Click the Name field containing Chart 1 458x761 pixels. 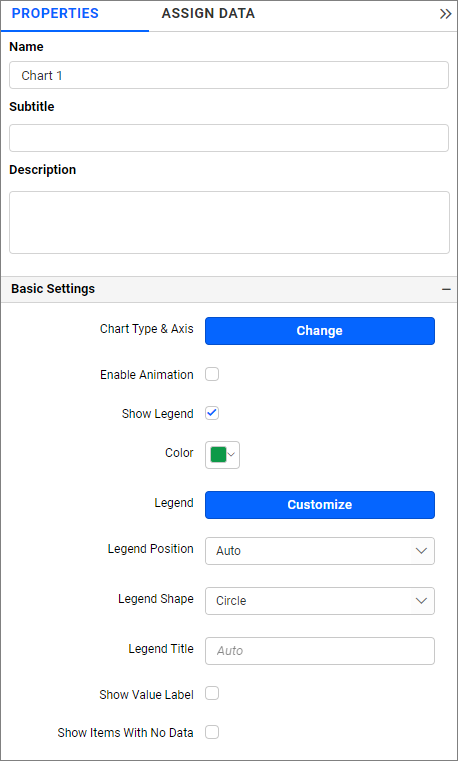[x=229, y=75]
